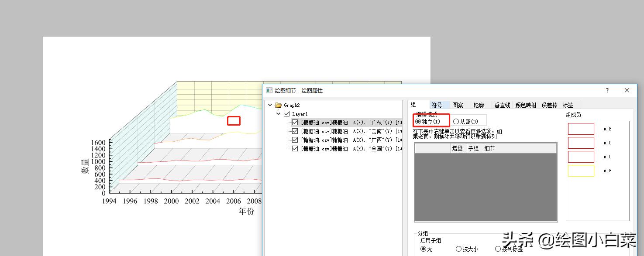This screenshot has height=256, width=644.
Task: Select the 独立(I) edit mode radio button
Action: pyautogui.click(x=418, y=122)
